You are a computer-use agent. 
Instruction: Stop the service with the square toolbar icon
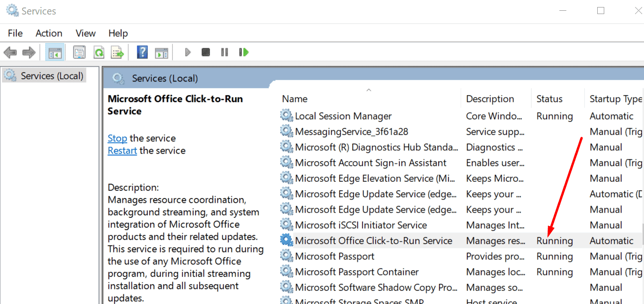(x=206, y=52)
